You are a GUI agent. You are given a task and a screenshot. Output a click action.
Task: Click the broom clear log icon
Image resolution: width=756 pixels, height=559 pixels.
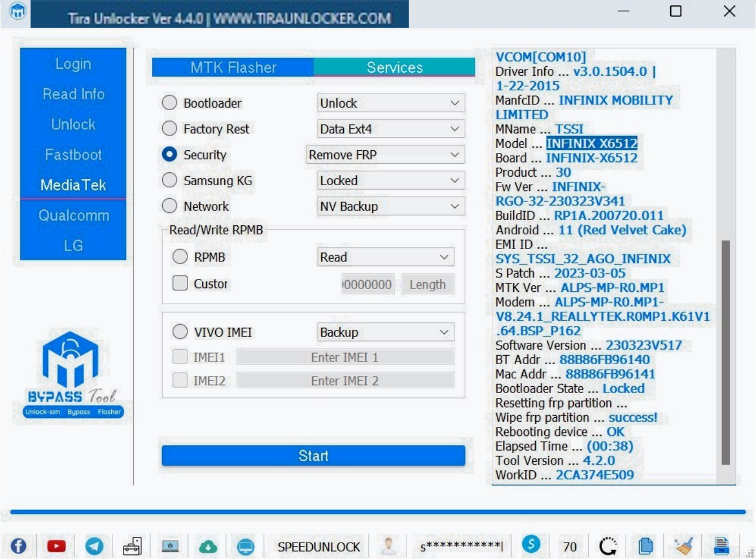[684, 546]
